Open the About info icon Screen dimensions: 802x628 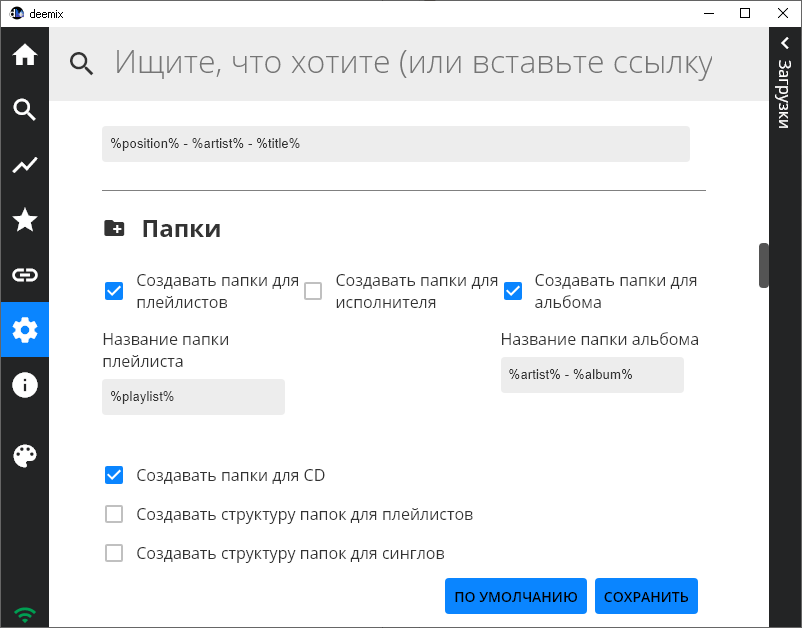[24, 384]
